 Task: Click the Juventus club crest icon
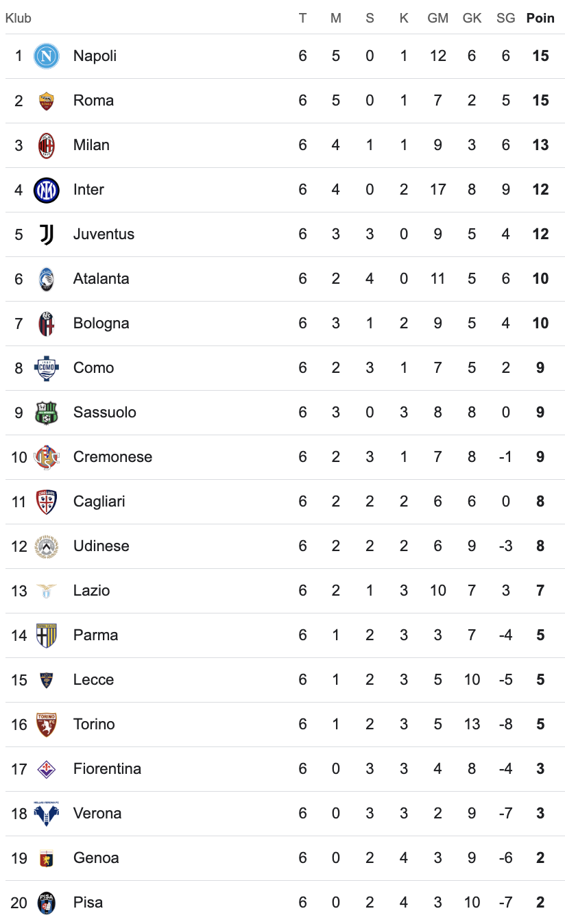[x=47, y=234]
